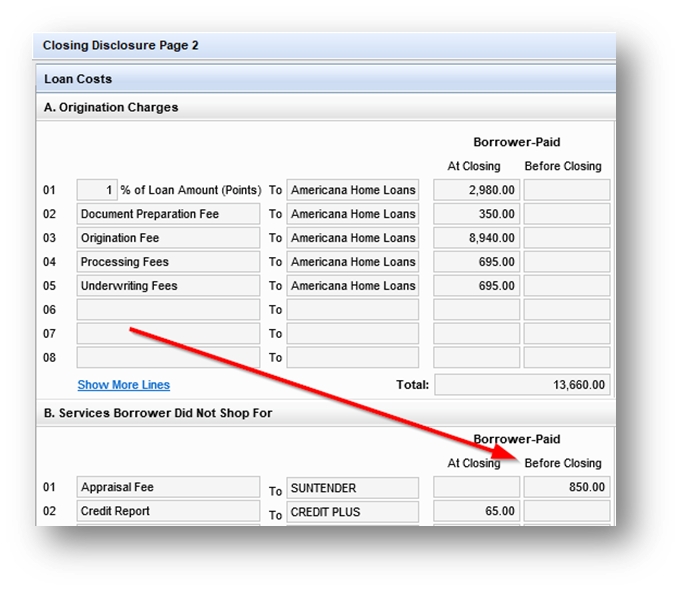The width and height of the screenshot is (681, 591).
Task: Select the Loan Amount points percentage field
Action: pyautogui.click(x=97, y=190)
